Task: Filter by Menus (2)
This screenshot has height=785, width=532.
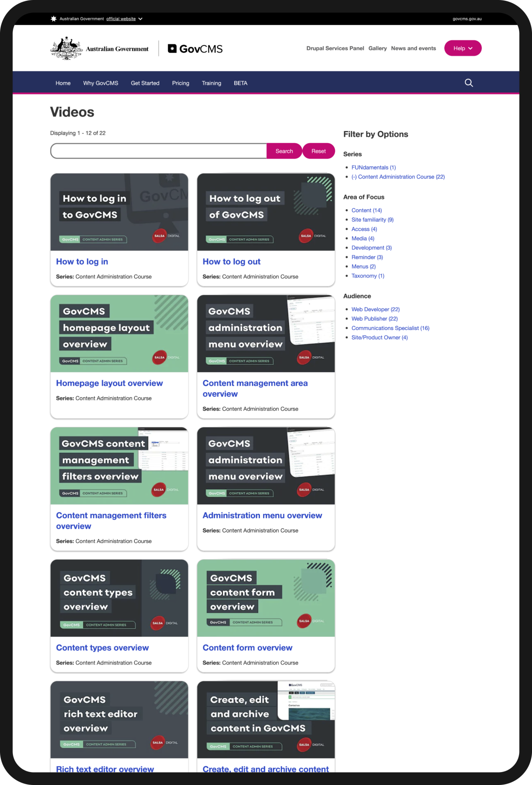Action: (364, 267)
